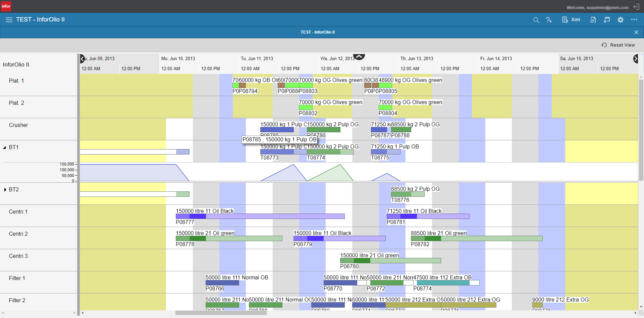The image size is (644, 318).
Task: Select the detach window icon
Action: (x=607, y=20)
